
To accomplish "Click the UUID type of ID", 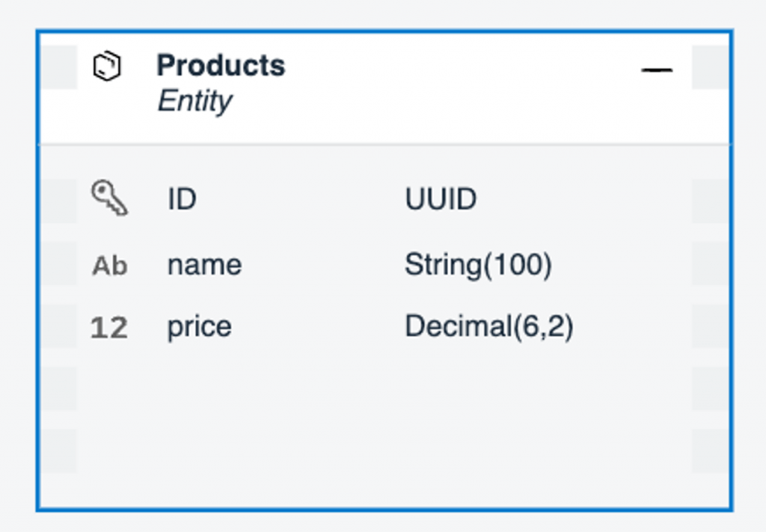I will 441,199.
